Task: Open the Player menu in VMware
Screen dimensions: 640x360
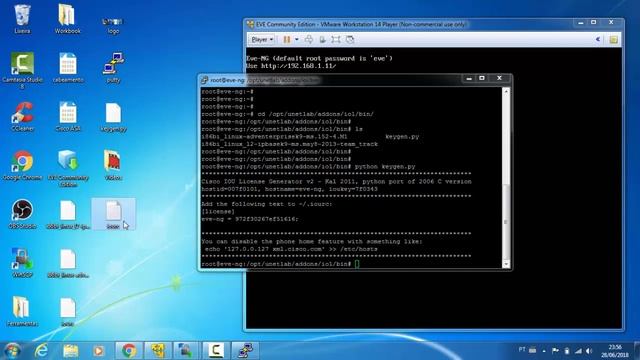Action: [x=262, y=40]
